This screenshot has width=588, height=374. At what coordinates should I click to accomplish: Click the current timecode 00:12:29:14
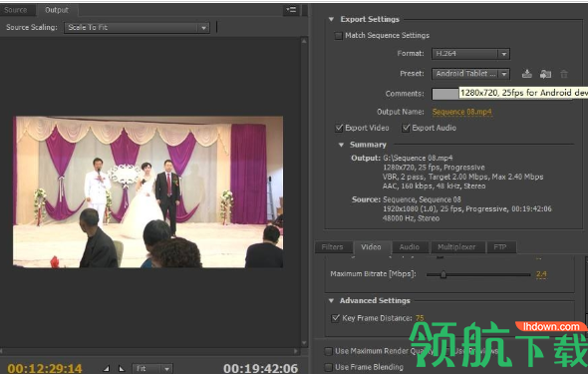tap(45, 368)
